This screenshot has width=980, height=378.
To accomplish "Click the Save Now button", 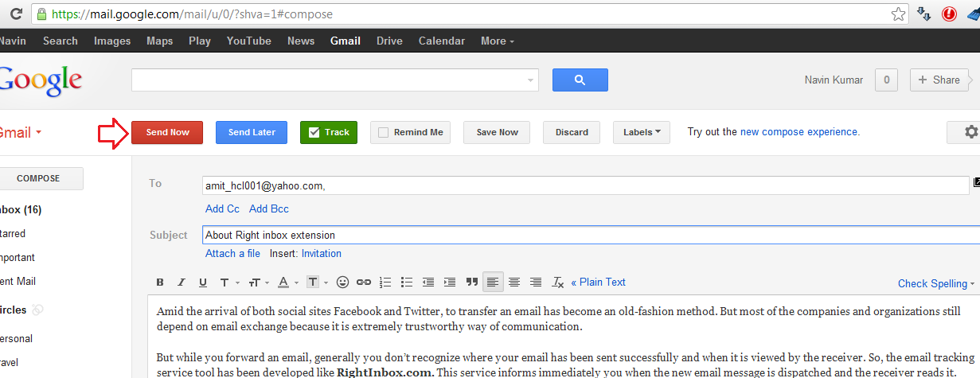I will [497, 132].
